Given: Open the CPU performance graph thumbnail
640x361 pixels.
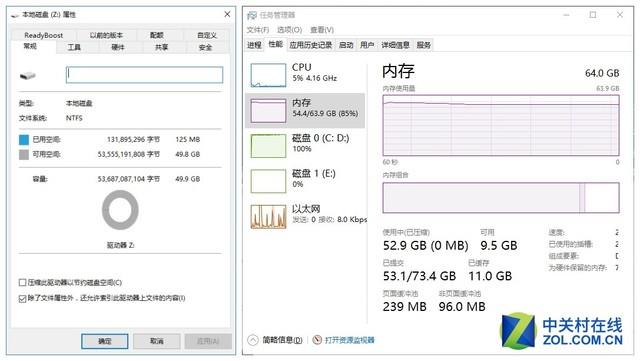Looking at the screenshot, I should pyautogui.click(x=268, y=75).
